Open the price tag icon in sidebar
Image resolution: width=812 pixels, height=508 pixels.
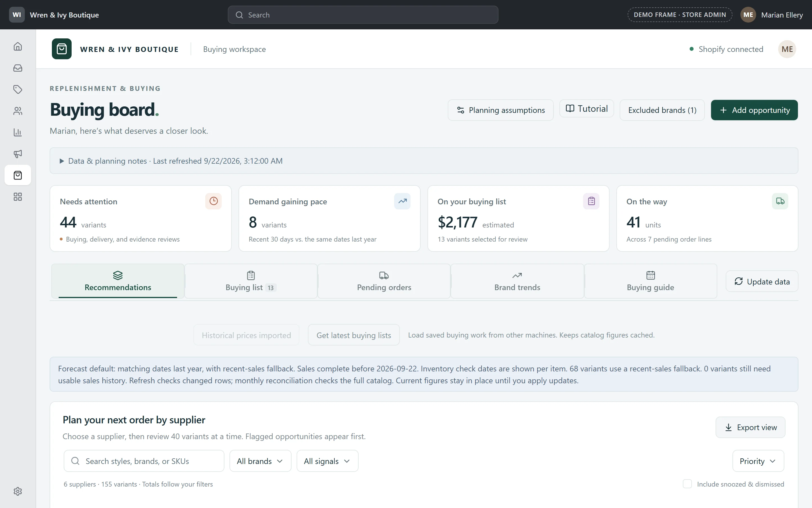click(x=18, y=89)
